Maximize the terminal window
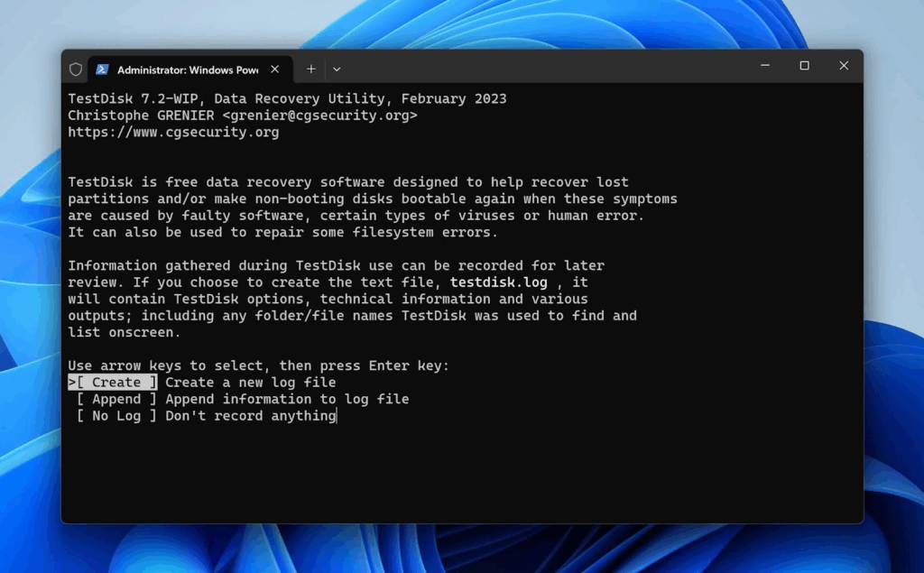Viewport: 924px width, 573px height. click(804, 66)
